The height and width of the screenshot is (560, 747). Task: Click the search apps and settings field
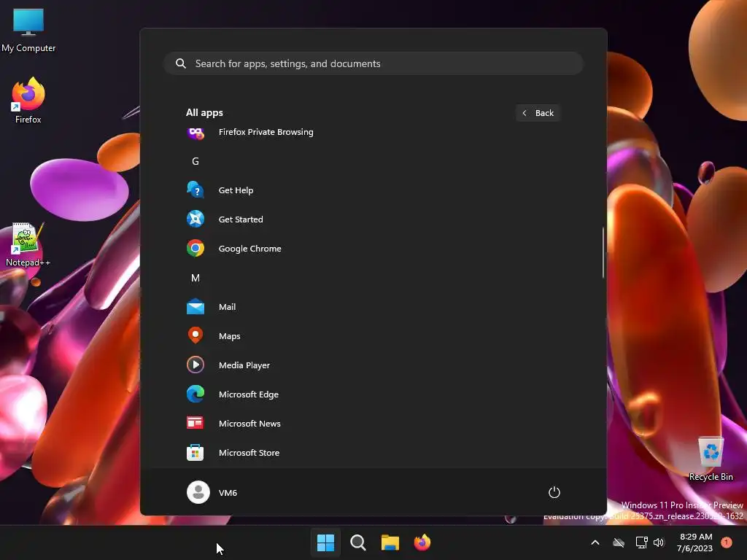(373, 63)
